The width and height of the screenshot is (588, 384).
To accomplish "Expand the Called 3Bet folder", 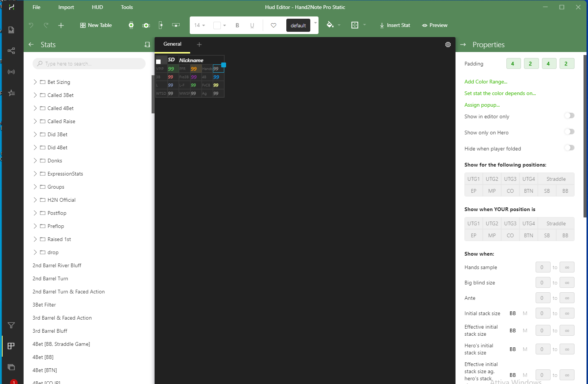I will [x=35, y=95].
